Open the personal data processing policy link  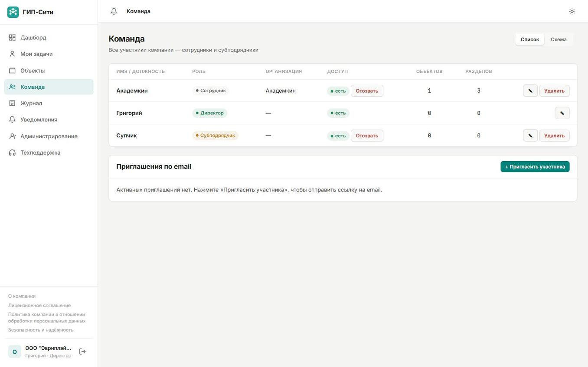point(47,318)
